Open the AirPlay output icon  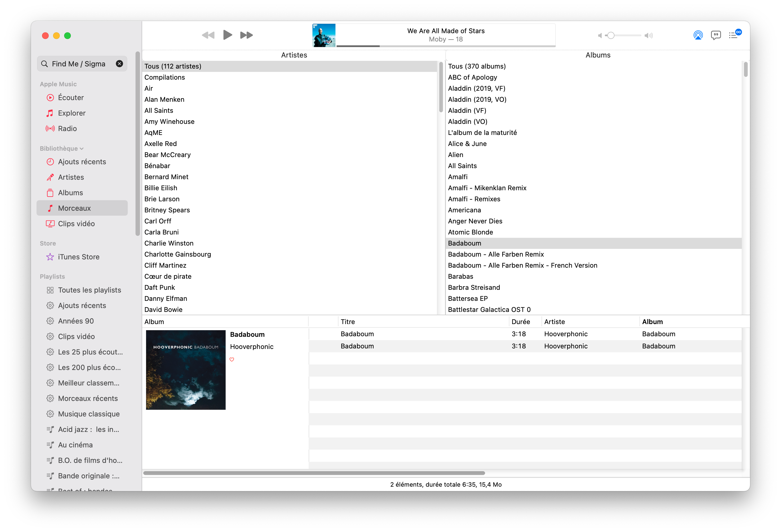pyautogui.click(x=698, y=35)
